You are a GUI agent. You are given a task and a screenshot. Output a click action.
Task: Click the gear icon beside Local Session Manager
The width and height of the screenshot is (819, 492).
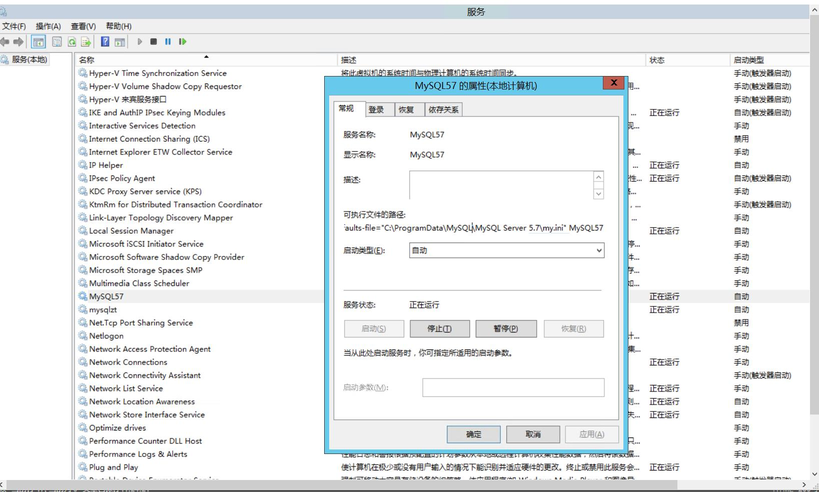pyautogui.click(x=83, y=230)
